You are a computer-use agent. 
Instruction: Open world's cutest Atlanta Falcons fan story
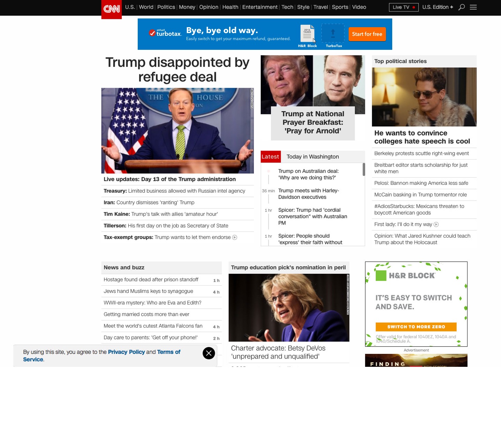coord(153,326)
